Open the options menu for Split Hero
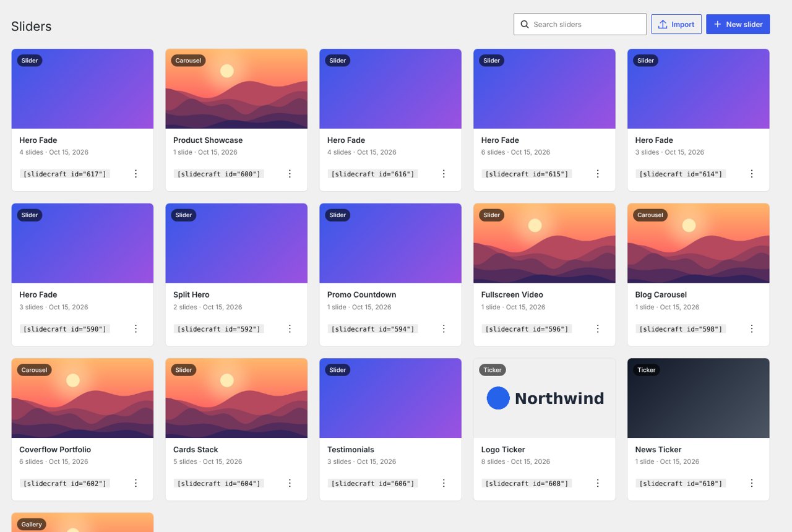Screen dimensions: 792x532 tap(290, 328)
